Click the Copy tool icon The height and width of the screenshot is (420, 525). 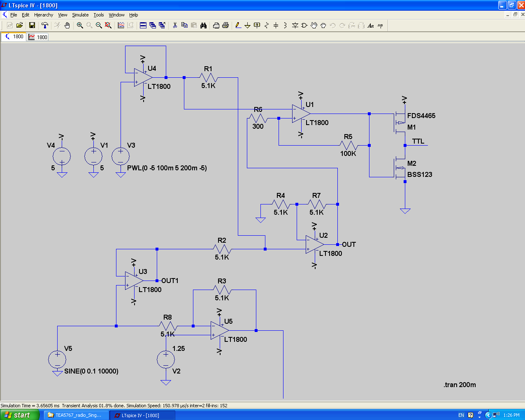(x=184, y=26)
